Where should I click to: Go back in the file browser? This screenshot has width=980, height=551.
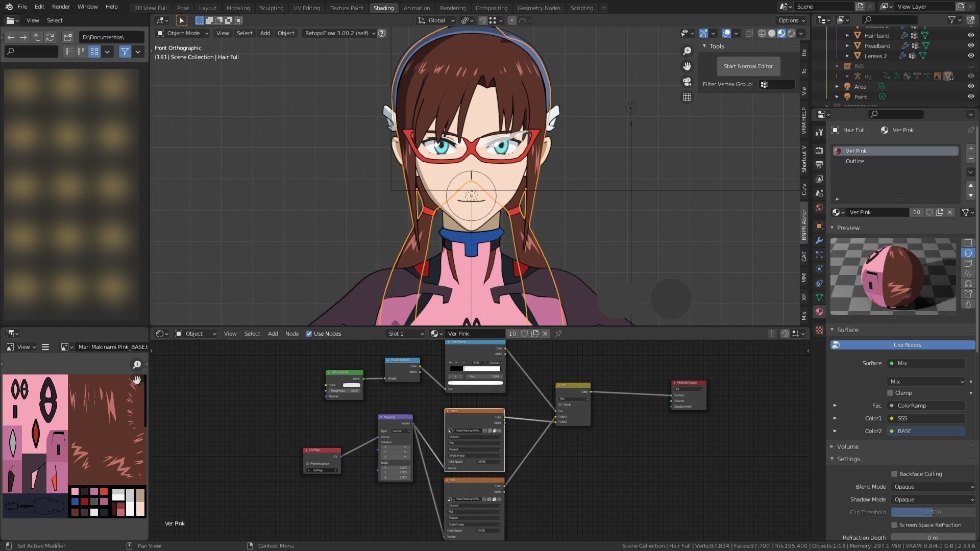(x=11, y=37)
